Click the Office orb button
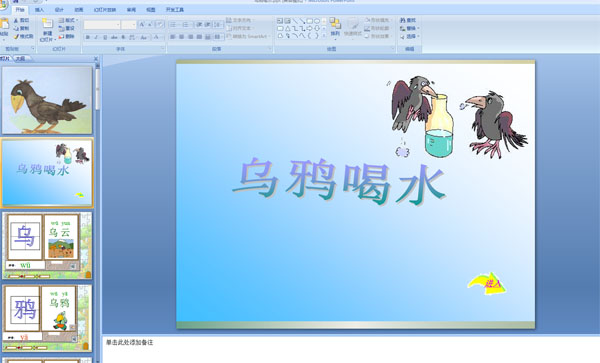Viewport: 600px width, 363px height. 3,5
